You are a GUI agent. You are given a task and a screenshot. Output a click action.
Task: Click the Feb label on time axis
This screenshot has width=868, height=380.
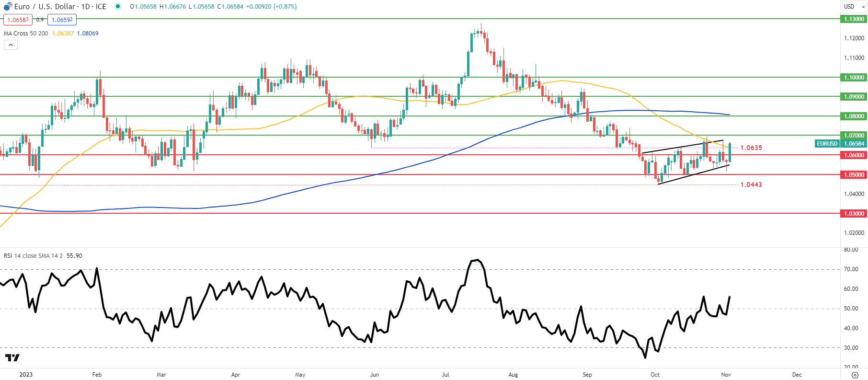(x=97, y=375)
